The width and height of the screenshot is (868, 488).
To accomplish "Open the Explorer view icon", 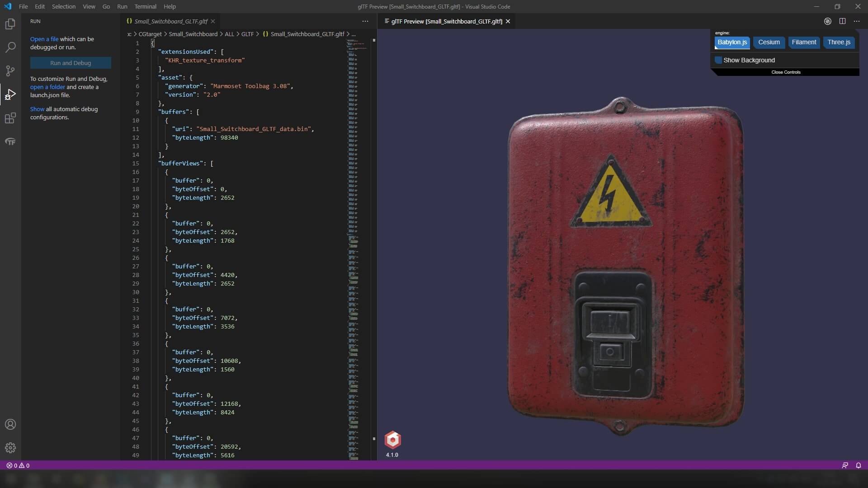I will coord(10,24).
